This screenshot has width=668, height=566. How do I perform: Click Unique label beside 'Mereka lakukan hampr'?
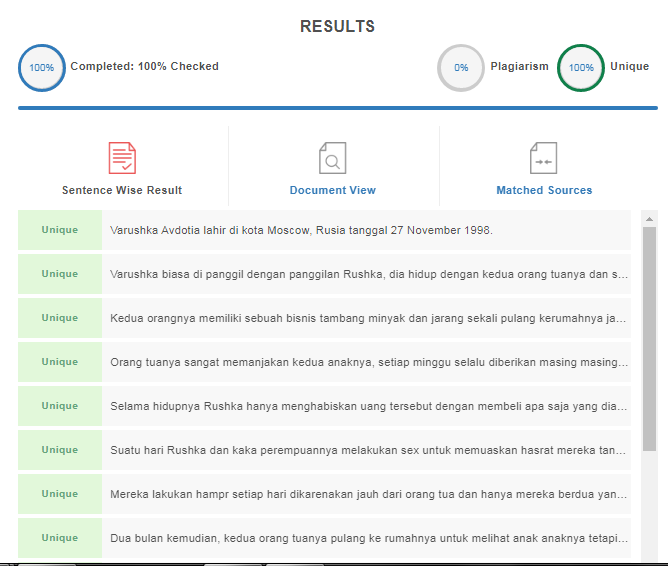[x=60, y=494]
